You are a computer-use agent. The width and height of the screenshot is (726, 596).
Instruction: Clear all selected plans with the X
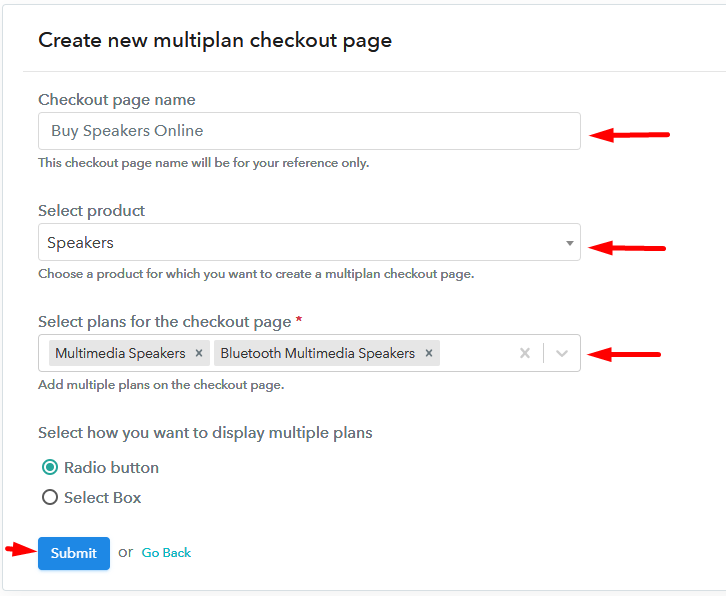click(524, 353)
